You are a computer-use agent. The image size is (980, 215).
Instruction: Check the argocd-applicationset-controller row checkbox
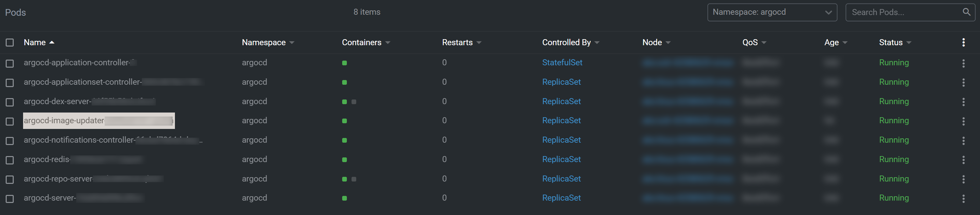pyautogui.click(x=10, y=83)
